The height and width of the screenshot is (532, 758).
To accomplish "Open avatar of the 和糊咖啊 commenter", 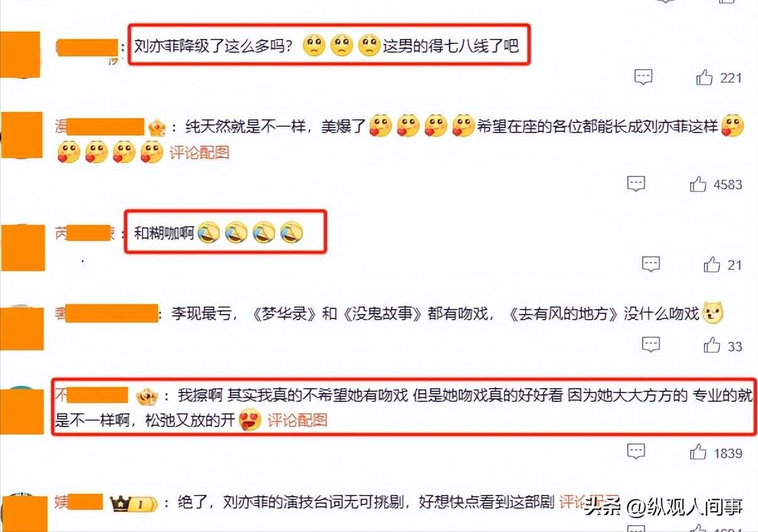I will tap(23, 247).
